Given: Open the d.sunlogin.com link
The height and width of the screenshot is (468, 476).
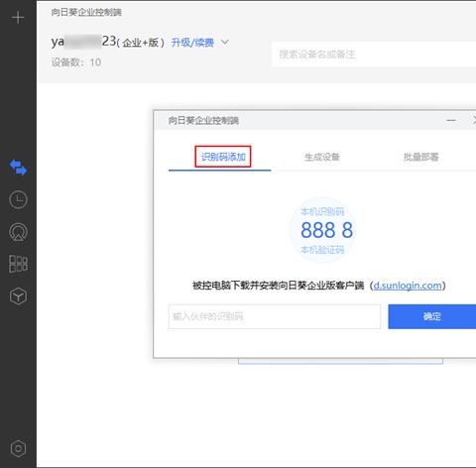Looking at the screenshot, I should coord(408,286).
